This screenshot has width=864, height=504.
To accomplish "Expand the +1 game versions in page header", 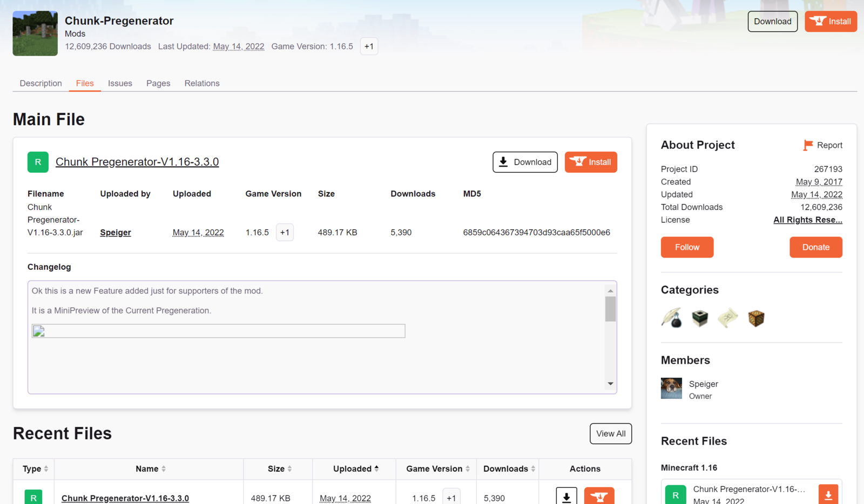I will pos(369,46).
